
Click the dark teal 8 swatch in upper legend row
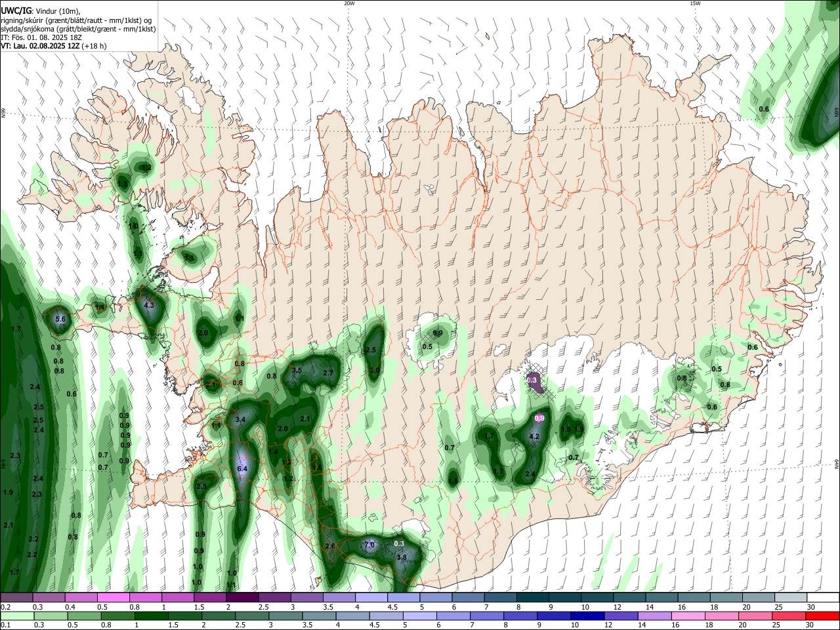[x=532, y=598]
